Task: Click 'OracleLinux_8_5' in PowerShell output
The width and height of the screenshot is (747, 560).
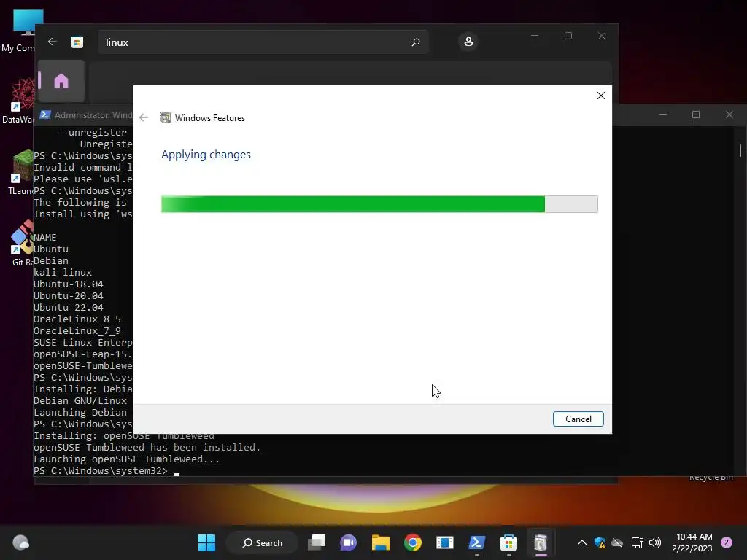Action: pyautogui.click(x=77, y=319)
